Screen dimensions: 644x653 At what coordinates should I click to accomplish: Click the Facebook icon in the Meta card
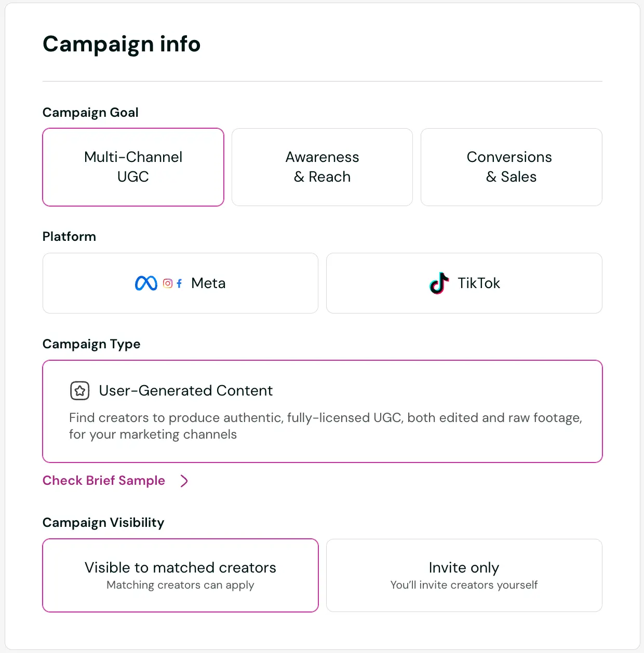(179, 283)
